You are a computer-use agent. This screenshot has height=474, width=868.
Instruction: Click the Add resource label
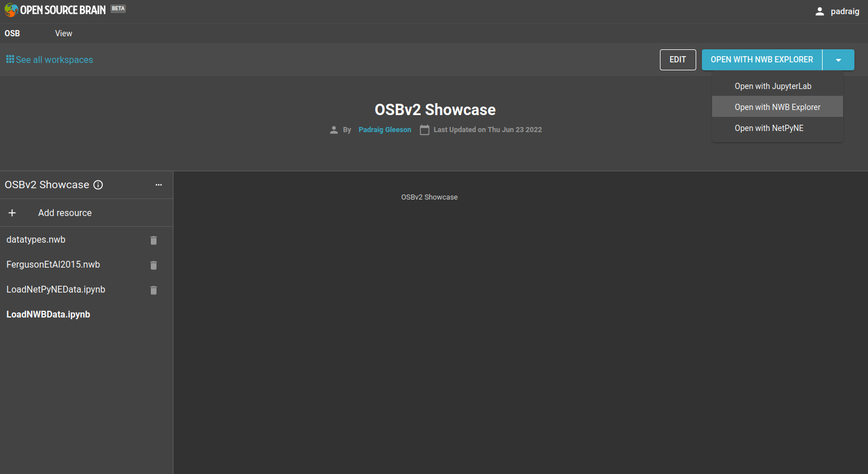(65, 213)
